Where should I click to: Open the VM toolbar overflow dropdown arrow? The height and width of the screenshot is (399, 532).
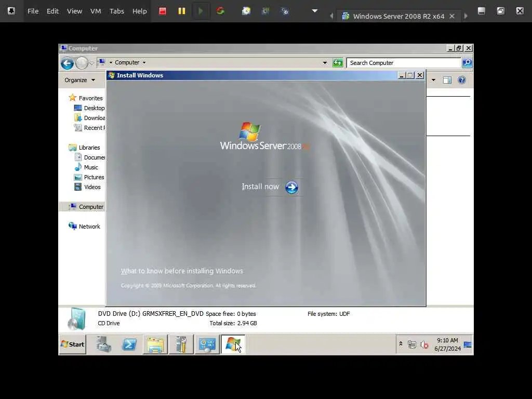pos(315,11)
